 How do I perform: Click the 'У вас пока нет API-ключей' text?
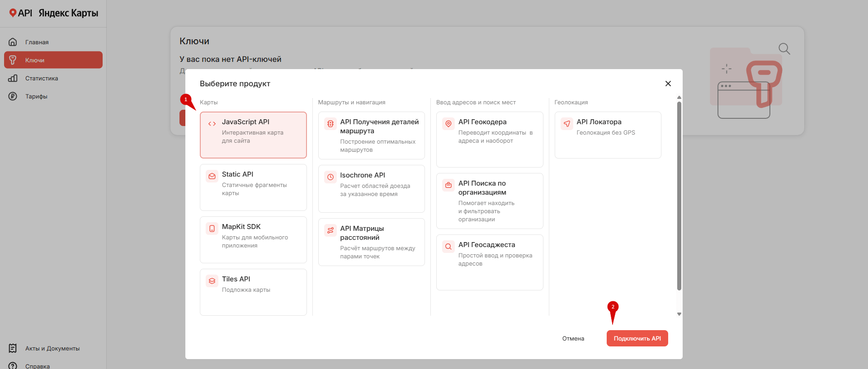point(231,59)
